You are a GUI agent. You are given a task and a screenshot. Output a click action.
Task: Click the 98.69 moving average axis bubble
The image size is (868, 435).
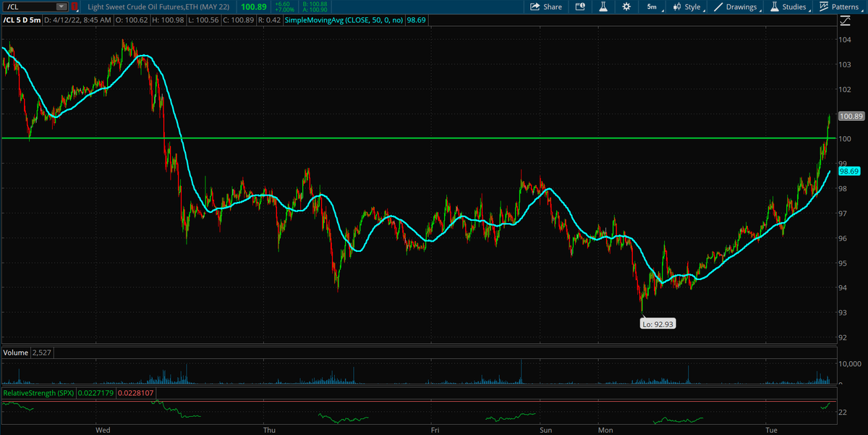(848, 172)
